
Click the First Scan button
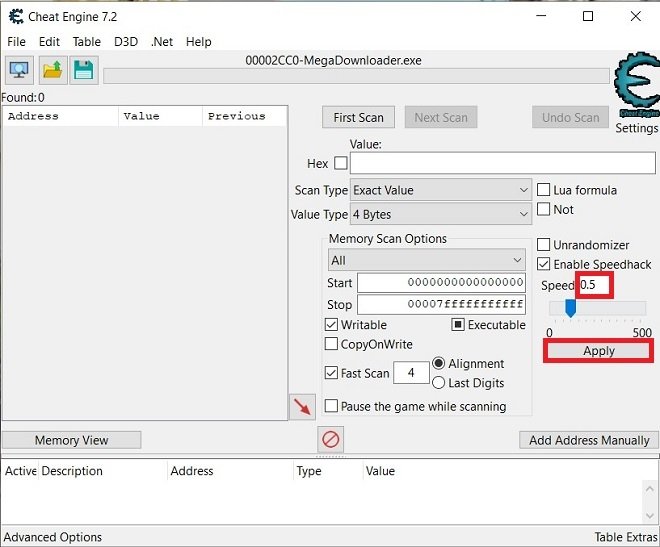[x=359, y=117]
